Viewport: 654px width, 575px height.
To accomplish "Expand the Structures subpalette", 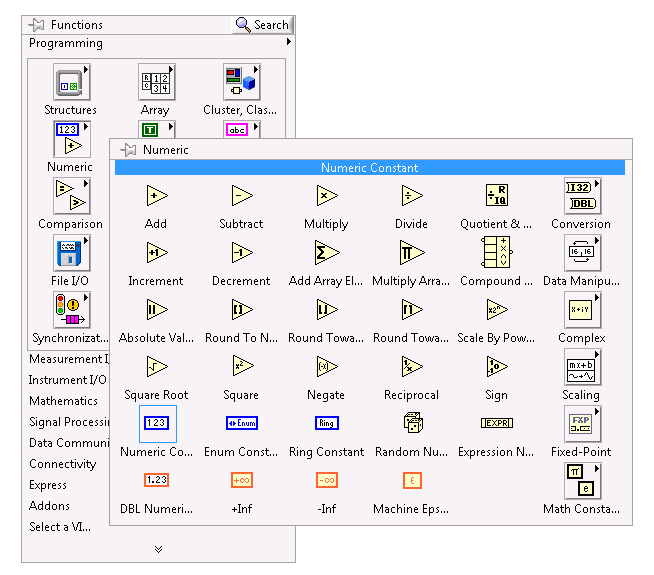I will click(71, 83).
